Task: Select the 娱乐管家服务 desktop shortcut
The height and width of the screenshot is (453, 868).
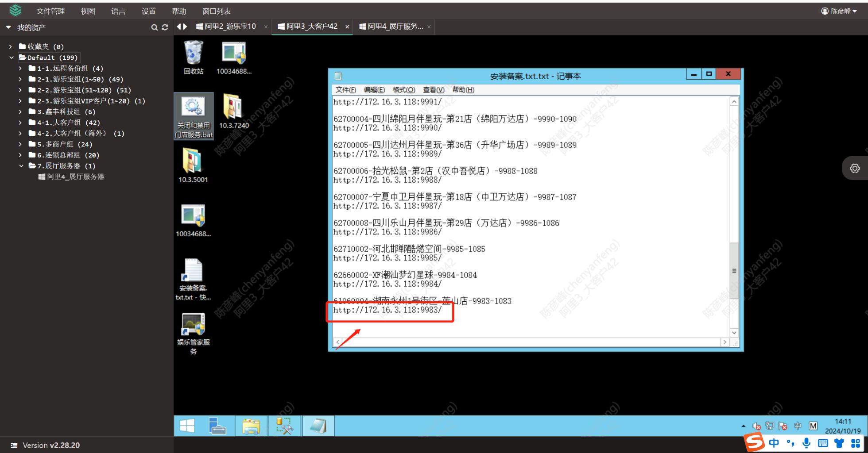Action: [x=193, y=334]
